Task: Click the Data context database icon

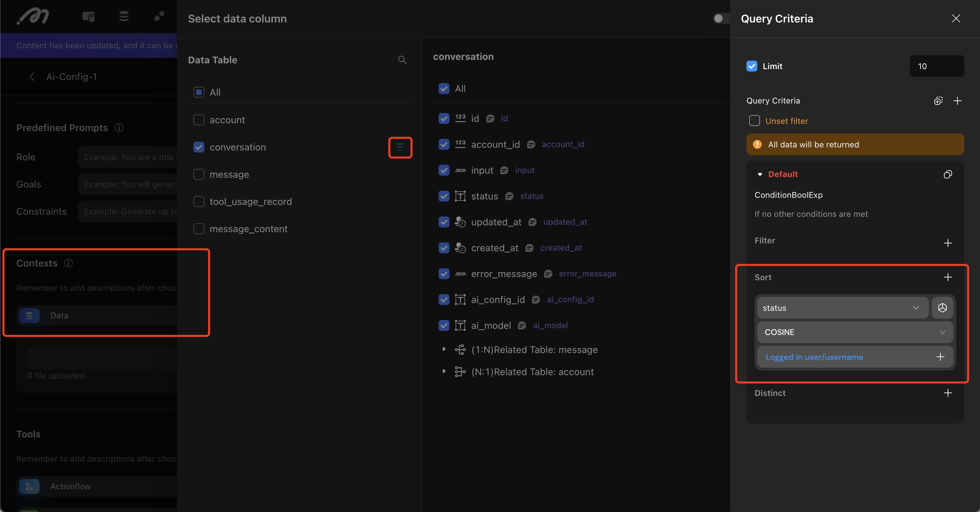Action: pos(29,315)
